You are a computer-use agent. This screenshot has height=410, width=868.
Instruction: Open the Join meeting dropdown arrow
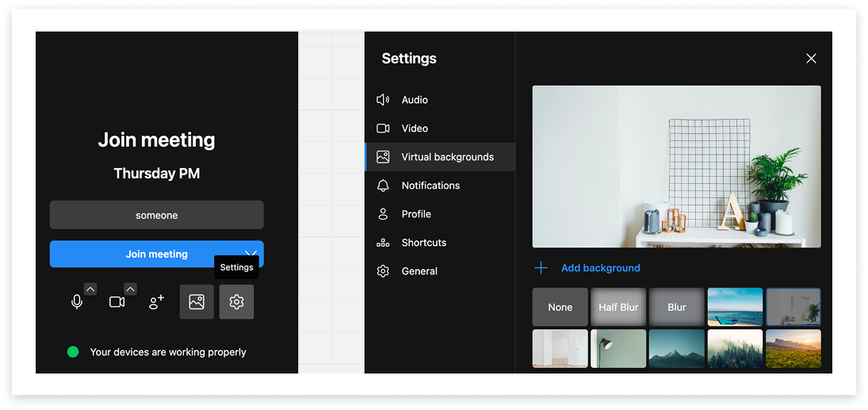(250, 254)
